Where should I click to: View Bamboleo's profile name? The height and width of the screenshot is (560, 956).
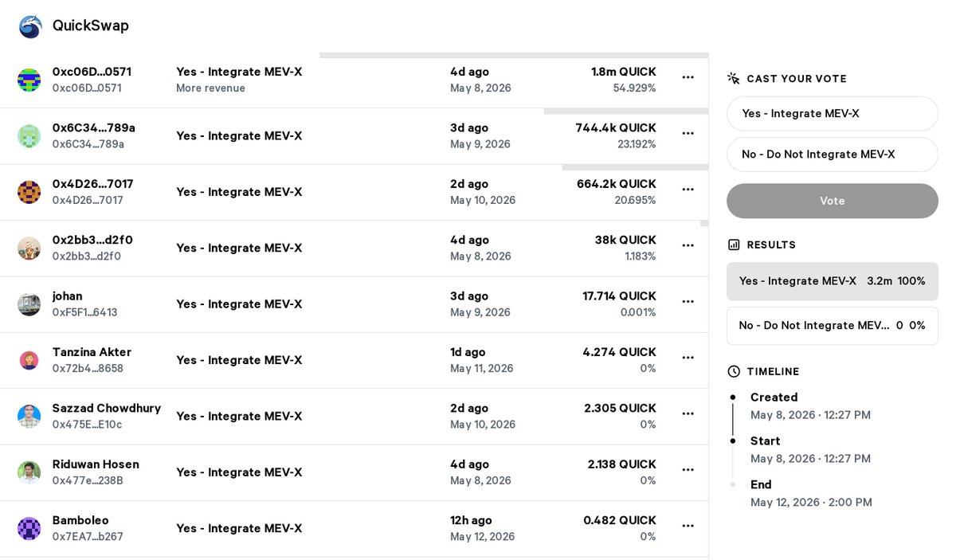[x=80, y=520]
